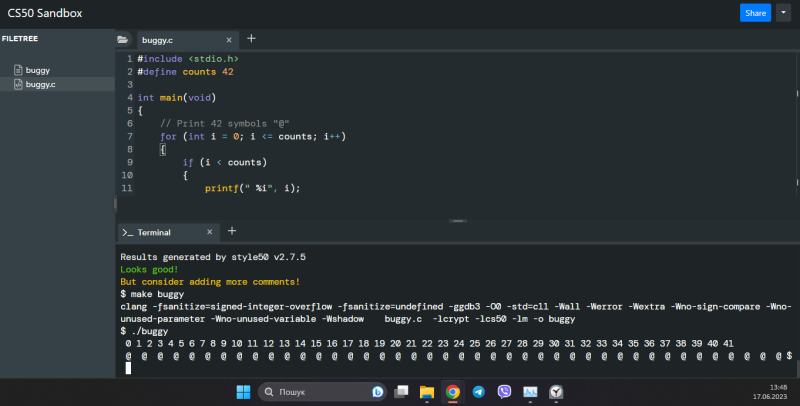Switch to the Terminal tab
This screenshot has width=800, height=406.
pyautogui.click(x=153, y=232)
